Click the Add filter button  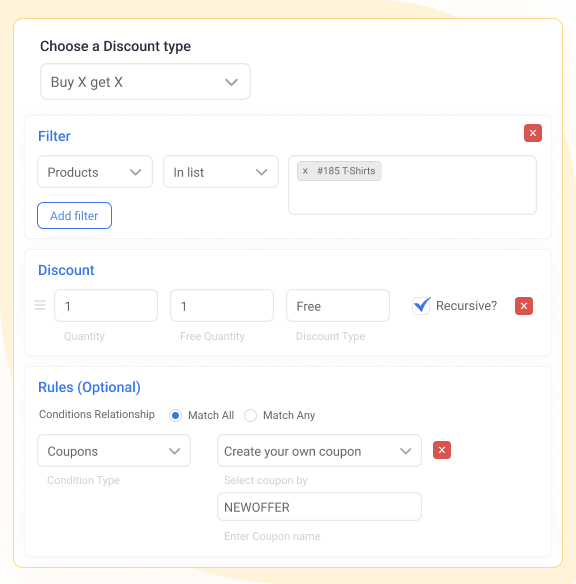74,216
